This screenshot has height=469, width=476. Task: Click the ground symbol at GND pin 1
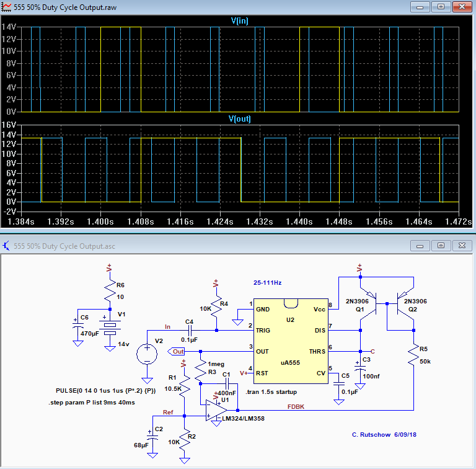[x=237, y=323]
